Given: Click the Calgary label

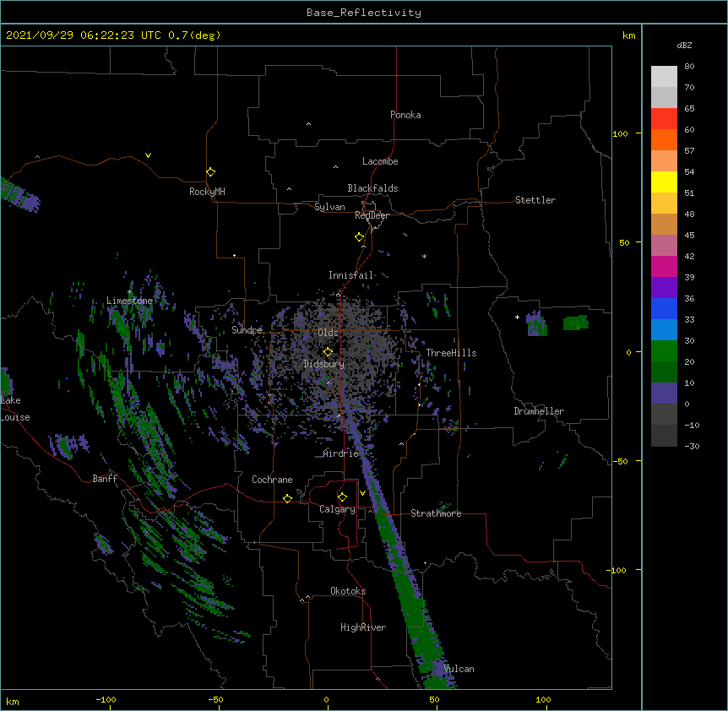Looking at the screenshot, I should coord(337,509).
